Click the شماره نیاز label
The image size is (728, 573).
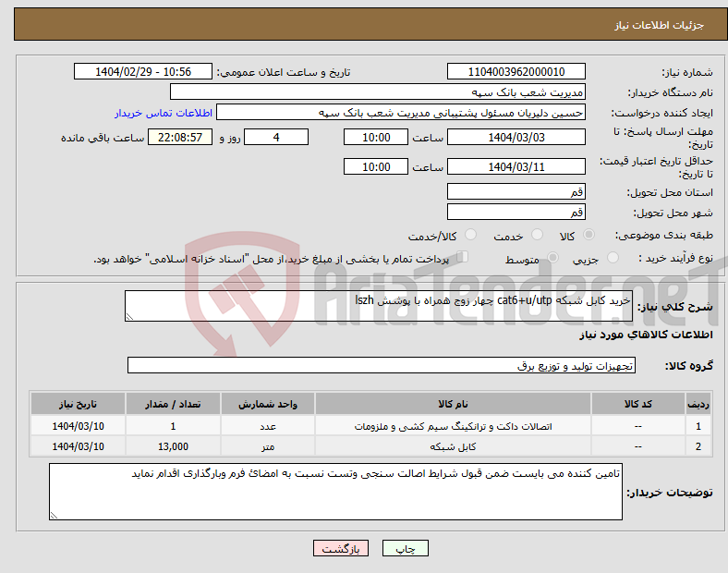coord(687,72)
